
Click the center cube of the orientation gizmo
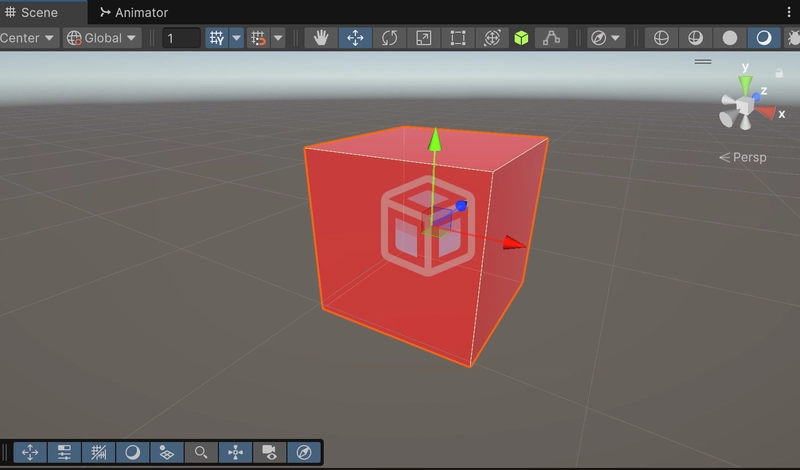[744, 106]
